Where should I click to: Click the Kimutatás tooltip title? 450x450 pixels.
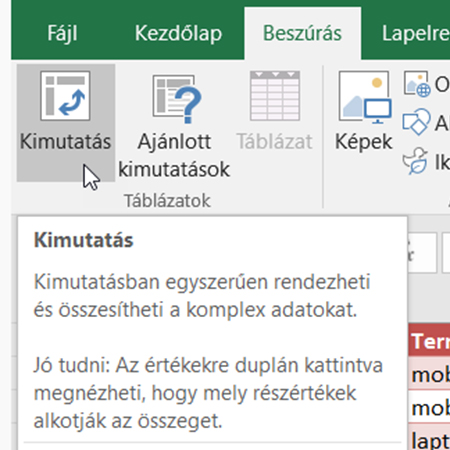[x=83, y=240]
